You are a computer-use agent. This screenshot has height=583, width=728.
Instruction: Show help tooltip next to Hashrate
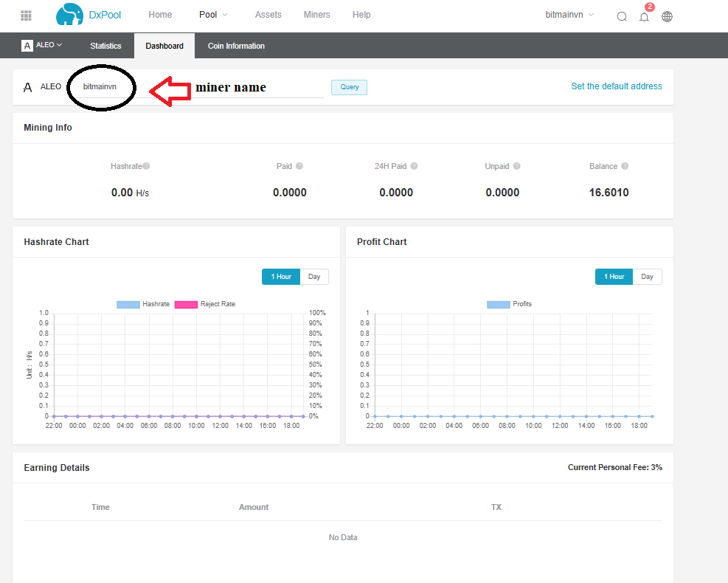tap(146, 166)
